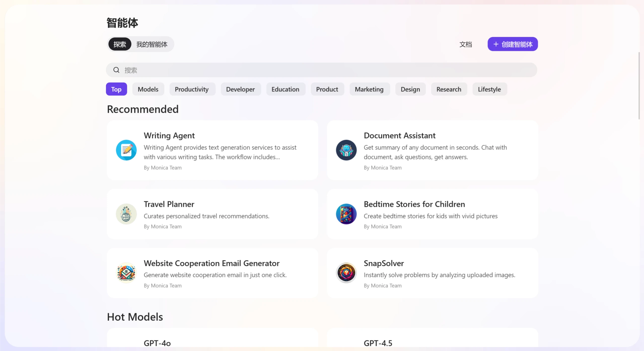Click the page's vertical scrollbar

(x=639, y=86)
